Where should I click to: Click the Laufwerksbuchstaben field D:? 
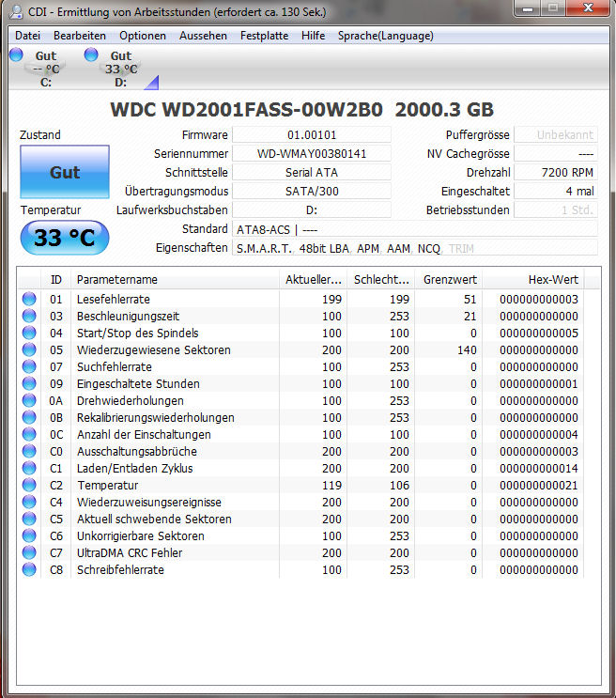pos(312,209)
